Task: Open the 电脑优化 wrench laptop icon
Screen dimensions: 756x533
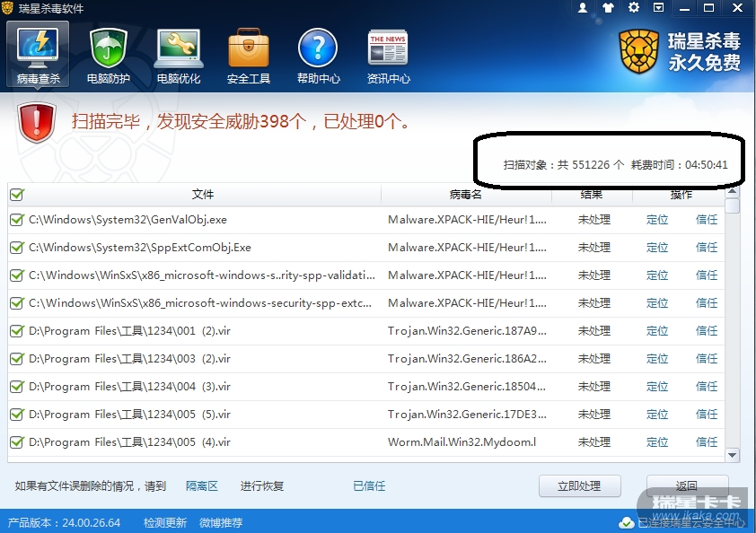Action: click(x=179, y=56)
